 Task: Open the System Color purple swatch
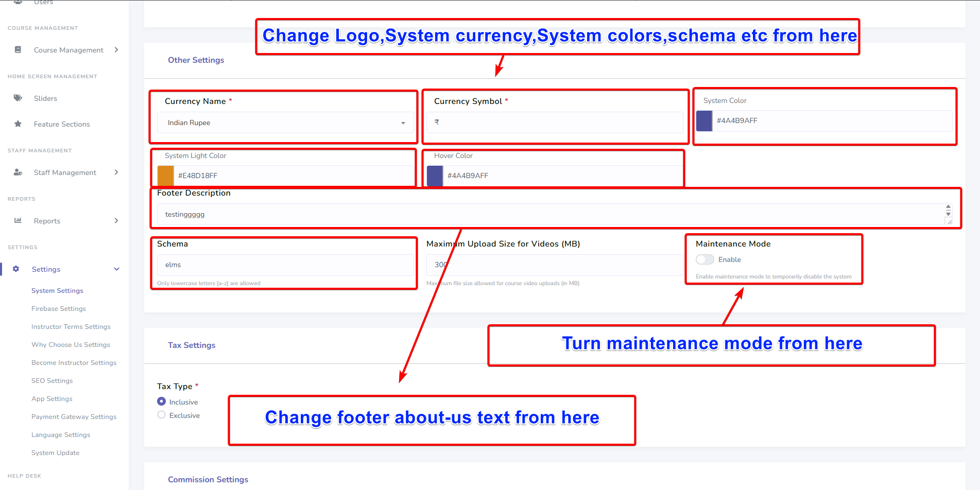click(x=704, y=121)
